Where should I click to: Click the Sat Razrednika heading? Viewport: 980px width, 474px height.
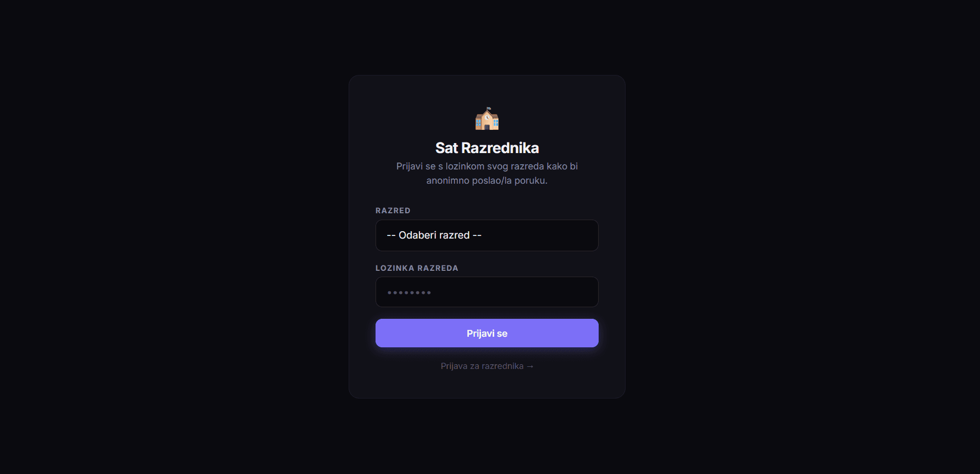pos(487,148)
